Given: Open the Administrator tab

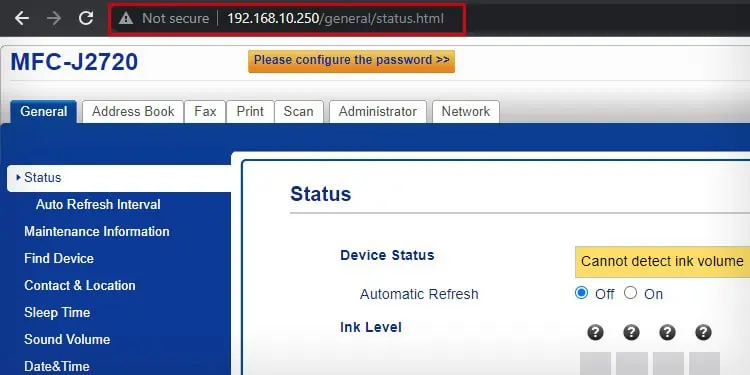Looking at the screenshot, I should pos(377,111).
